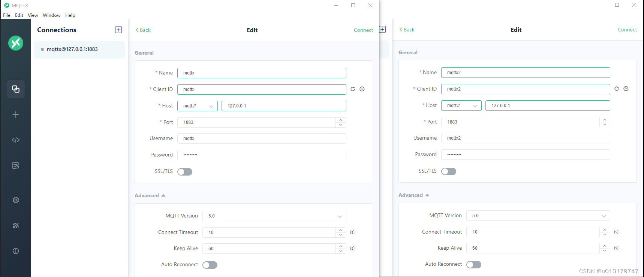
Task: Toggle SSL/TLS in the right window
Action: [449, 171]
